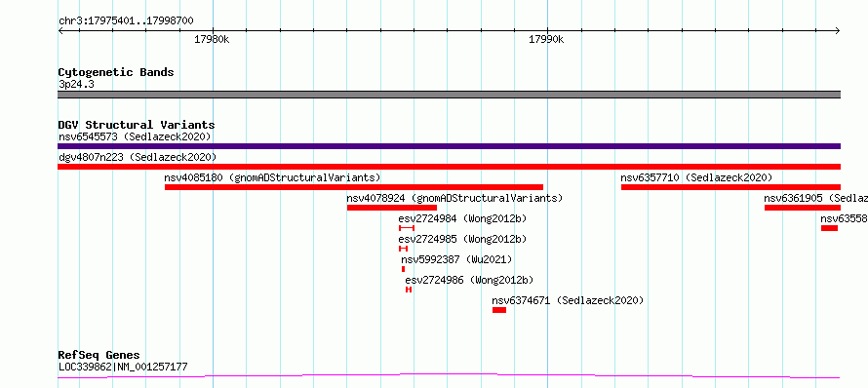Open the esv2724984 (Wong2012b) label
868x388 pixels.
click(x=462, y=218)
